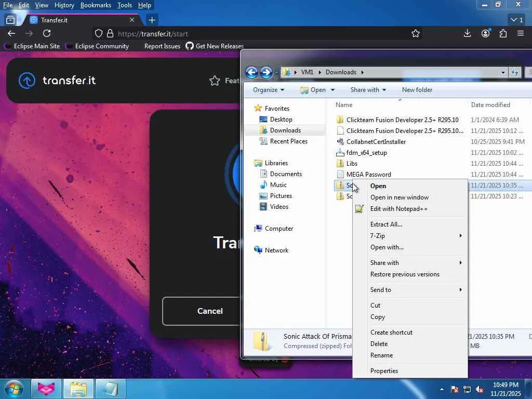
Task: Click the Firefox back arrow button
Action: click(11, 33)
